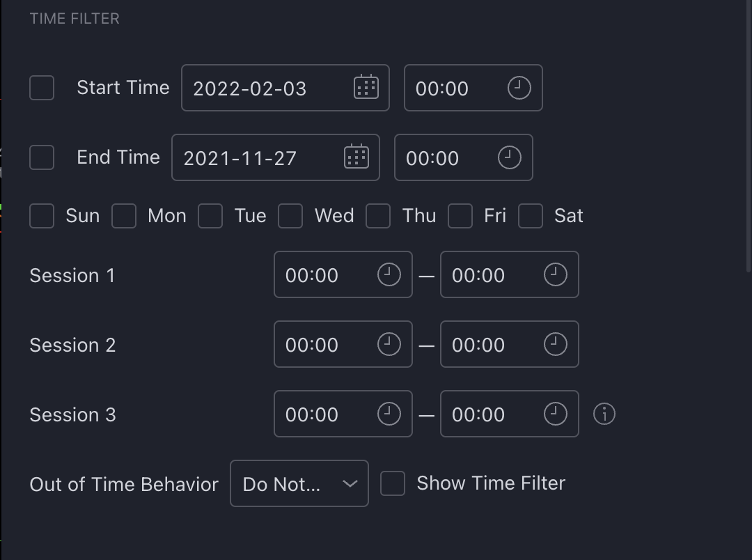Click the info icon next to Session 3
The height and width of the screenshot is (560, 752).
pos(604,414)
